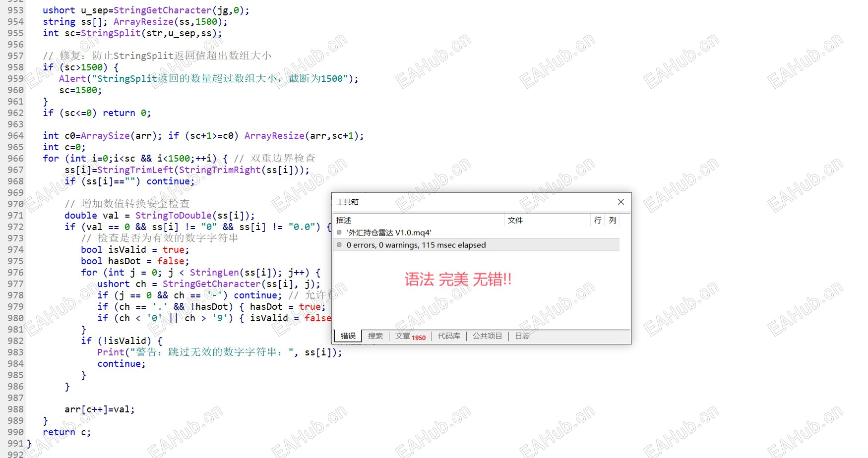Click the 列 column header
Image resolution: width=868 pixels, height=458 pixels.
coord(613,220)
